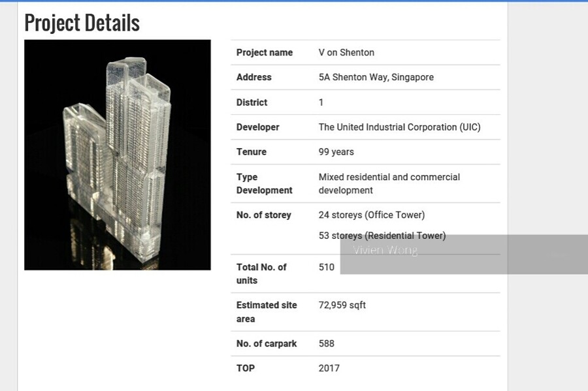Click the building model image

(118, 155)
